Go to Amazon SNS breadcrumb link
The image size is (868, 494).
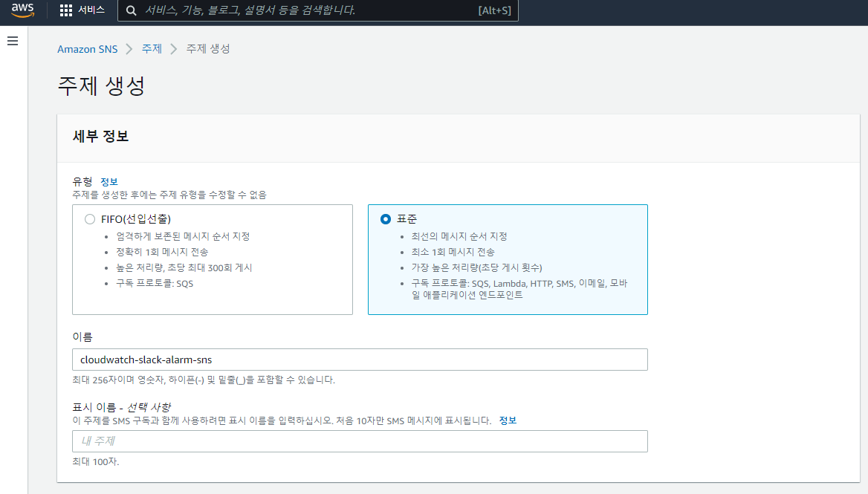[88, 49]
